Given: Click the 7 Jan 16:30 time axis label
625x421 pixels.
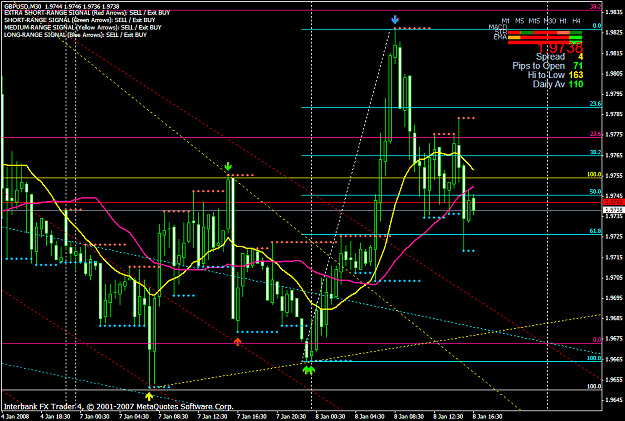Looking at the screenshot, I should point(252,417).
